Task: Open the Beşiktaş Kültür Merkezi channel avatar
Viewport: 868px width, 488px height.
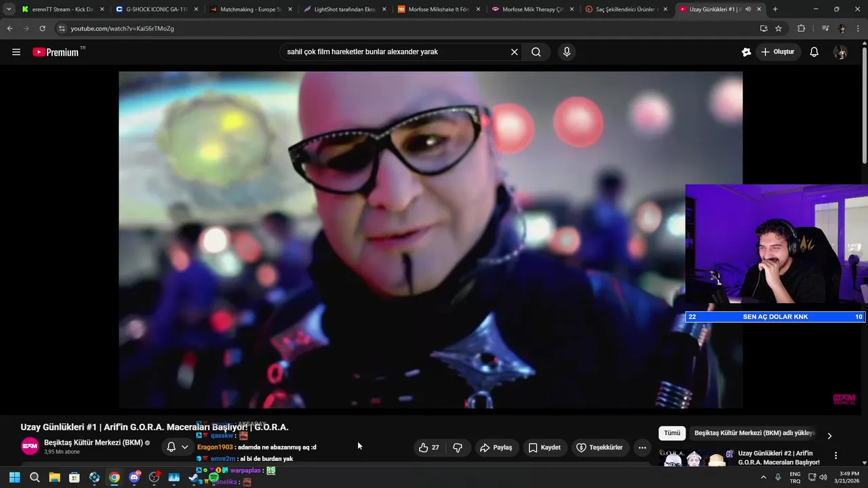Action: [x=30, y=447]
